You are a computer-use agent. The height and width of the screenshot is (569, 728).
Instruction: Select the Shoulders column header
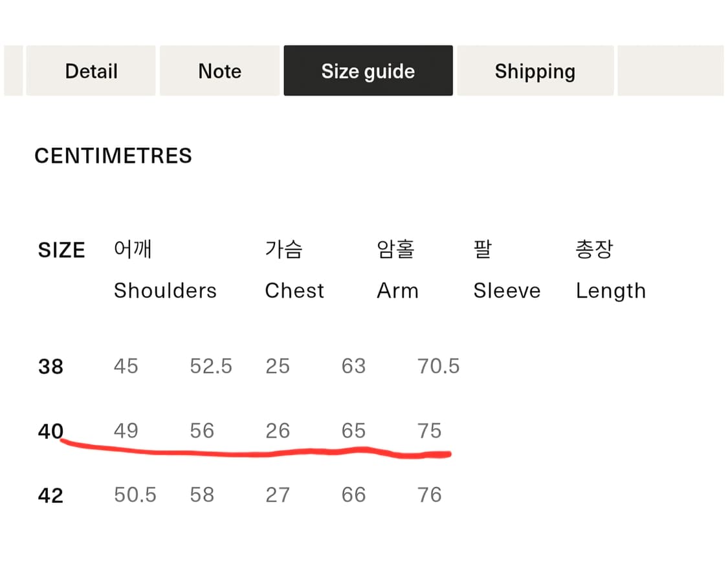click(x=165, y=290)
